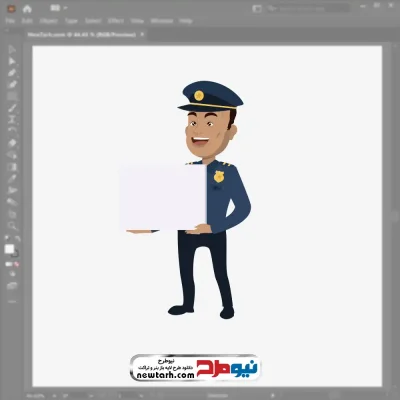
Task: Click the Illustrator app logo
Action: (11, 9)
